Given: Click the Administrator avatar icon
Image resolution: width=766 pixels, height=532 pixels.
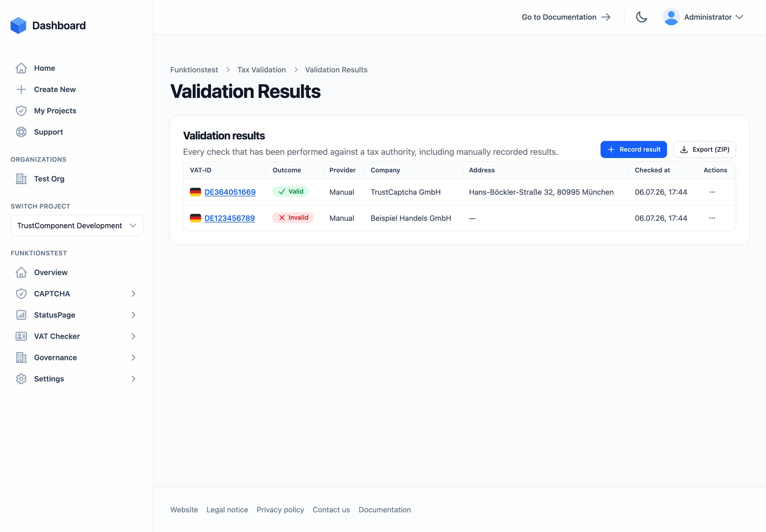Looking at the screenshot, I should 671,17.
